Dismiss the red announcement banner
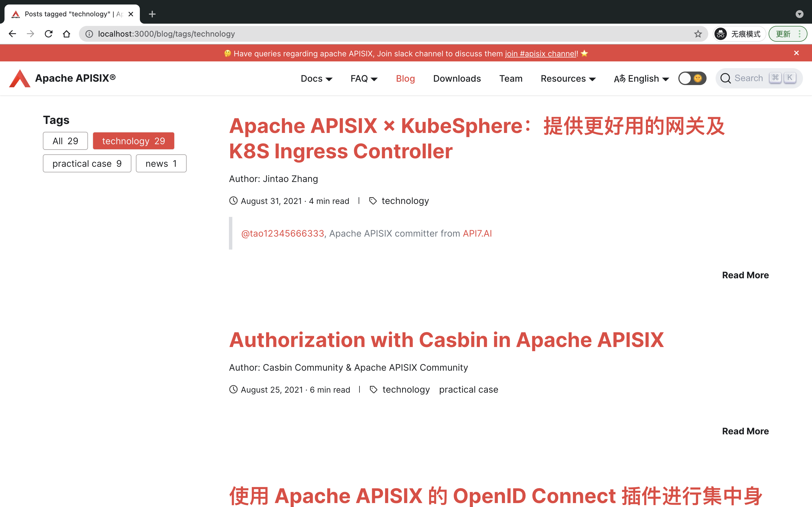This screenshot has height=507, width=812. (796, 53)
